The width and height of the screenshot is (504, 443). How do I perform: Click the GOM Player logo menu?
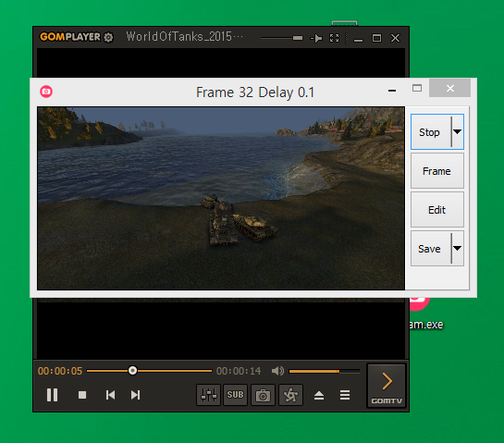coord(70,37)
